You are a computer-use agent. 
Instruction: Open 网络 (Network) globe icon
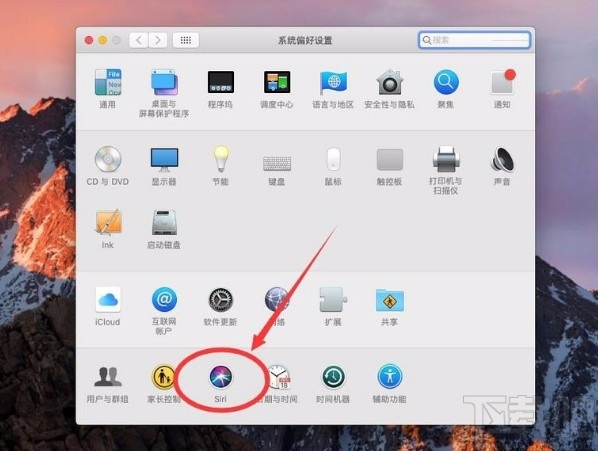276,299
